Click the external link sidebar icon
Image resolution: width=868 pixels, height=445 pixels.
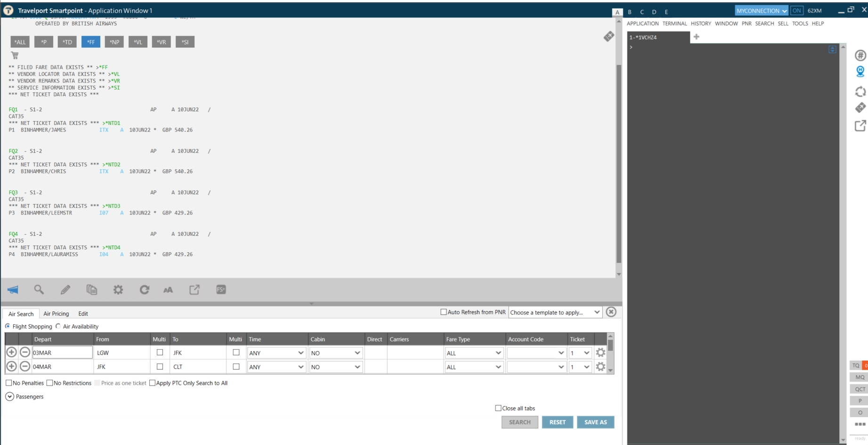tap(860, 125)
